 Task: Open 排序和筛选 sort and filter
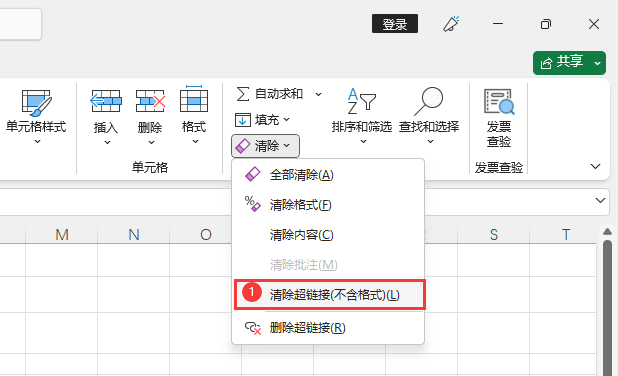coord(362,115)
